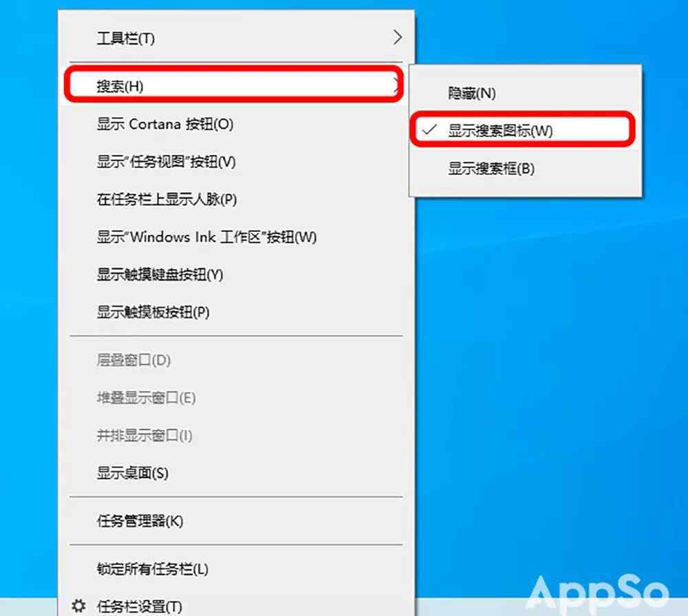Click 层叠窗口(D) menu entry
Image resolution: width=688 pixels, height=616 pixels.
pos(235,361)
